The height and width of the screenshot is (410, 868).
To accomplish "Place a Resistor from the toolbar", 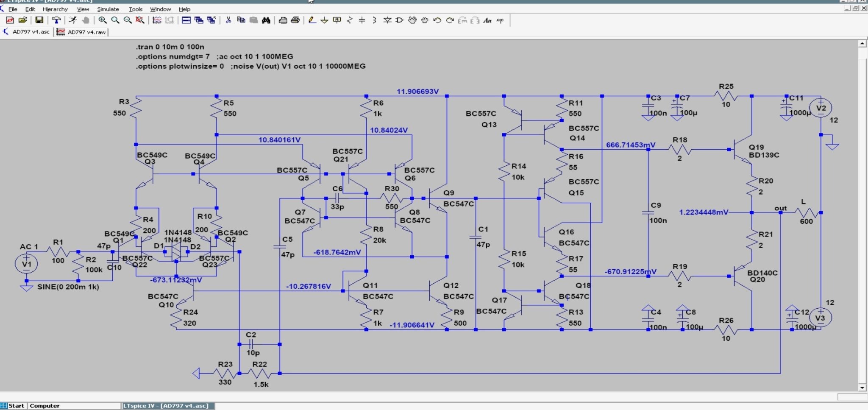I will point(350,20).
